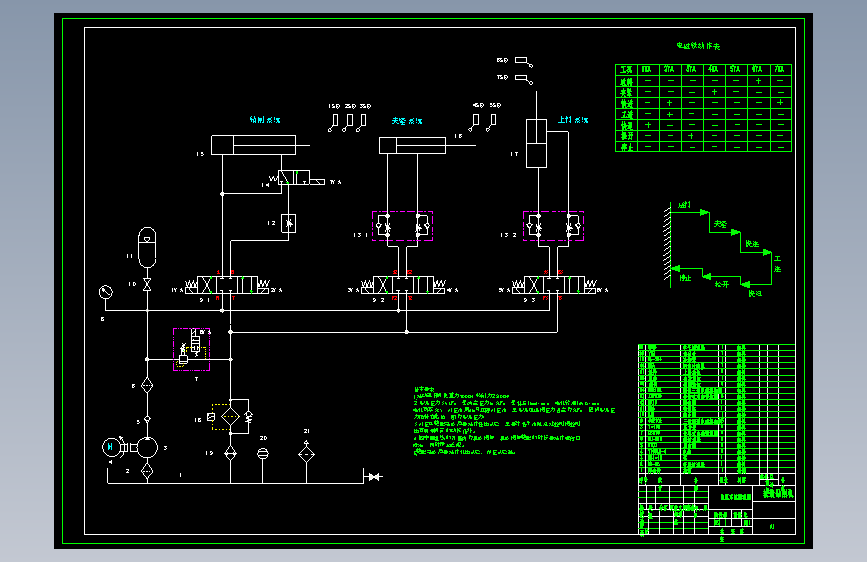Select the 夹紧 row label in solenoid table
Image resolution: width=867 pixels, height=562 pixels.
626,92
